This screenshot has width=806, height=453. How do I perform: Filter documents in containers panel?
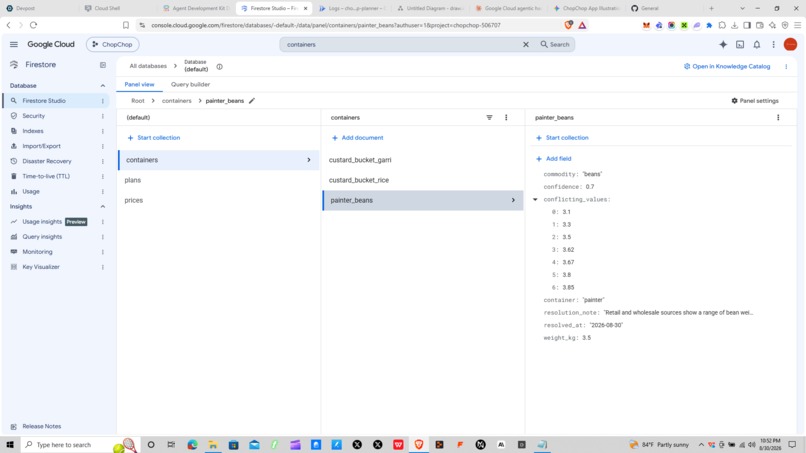click(x=489, y=118)
